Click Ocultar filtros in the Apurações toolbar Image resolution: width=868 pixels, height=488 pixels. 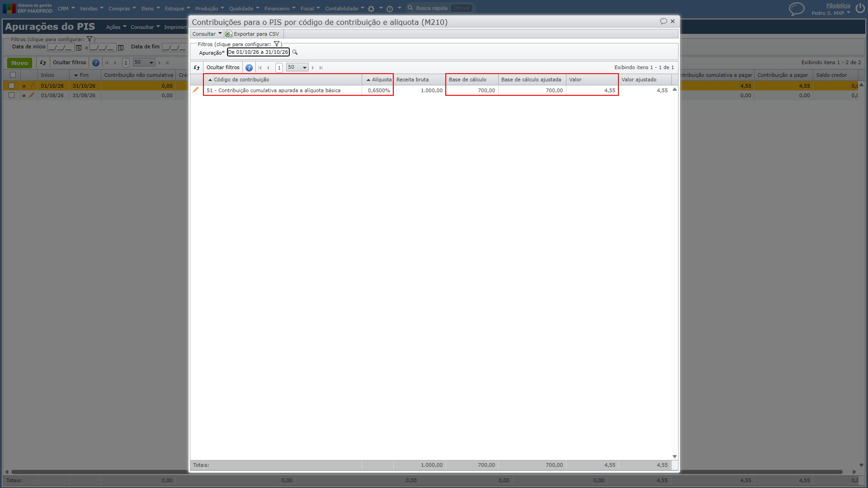[69, 62]
